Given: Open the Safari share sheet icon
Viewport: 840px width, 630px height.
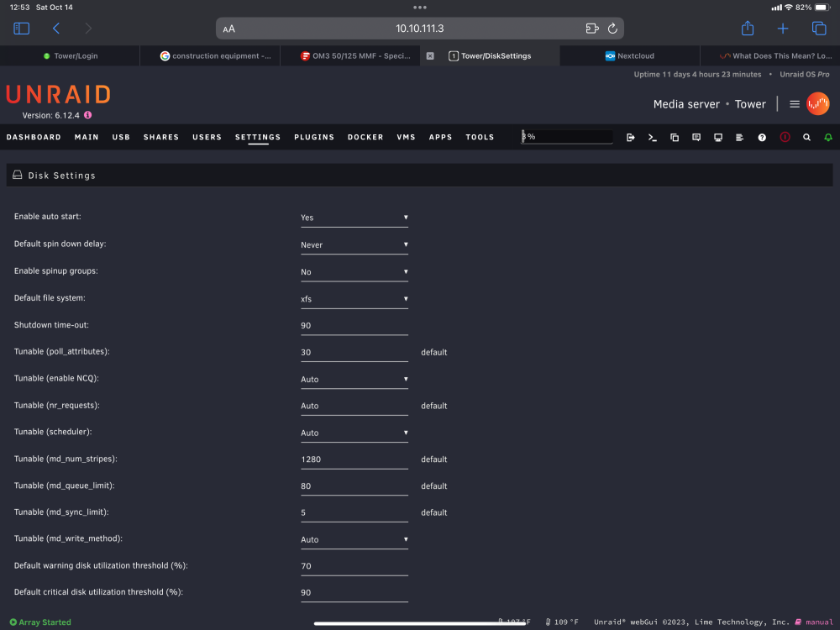Looking at the screenshot, I should tap(748, 28).
